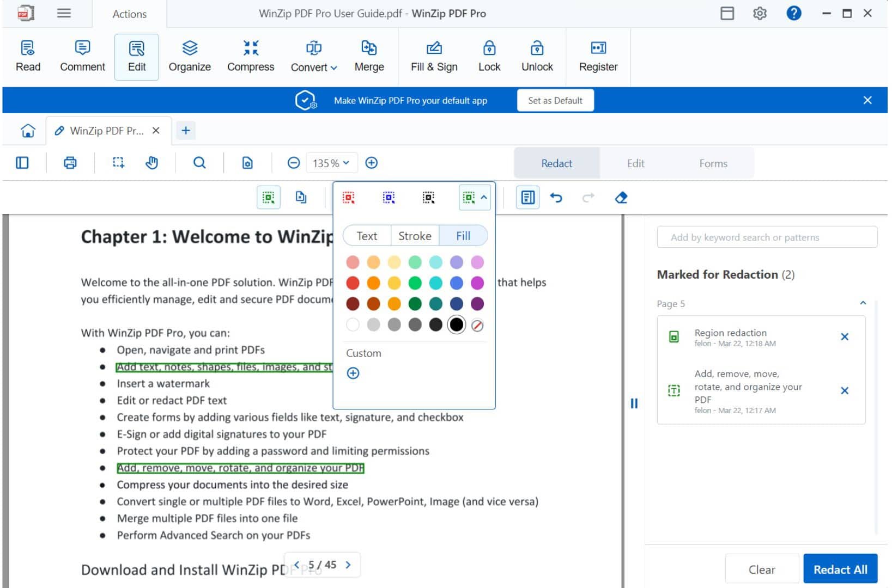The image size is (892, 588).
Task: Select the black color swatch
Action: (x=457, y=325)
